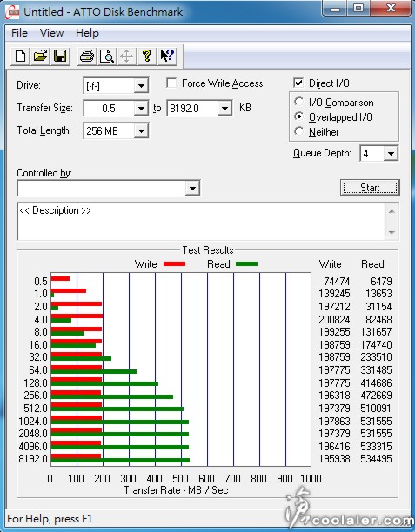Click the red Write legend swatch

(174, 264)
